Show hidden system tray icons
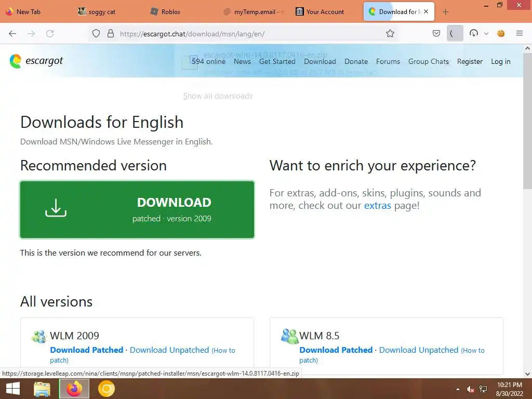Image resolution: width=532 pixels, height=399 pixels. [458, 389]
